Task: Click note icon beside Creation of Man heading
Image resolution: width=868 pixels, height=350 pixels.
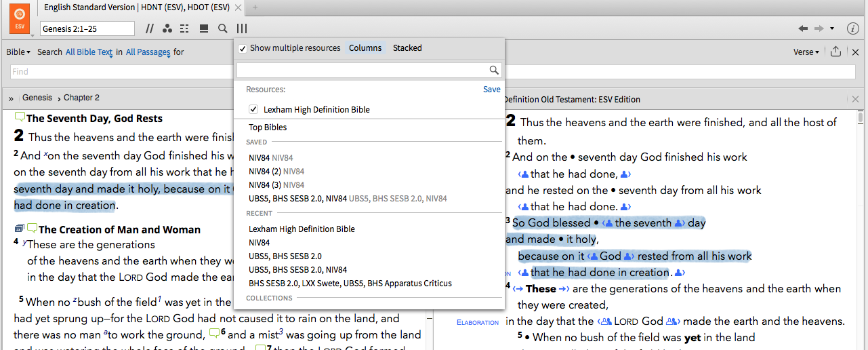Action: pyautogui.click(x=33, y=229)
